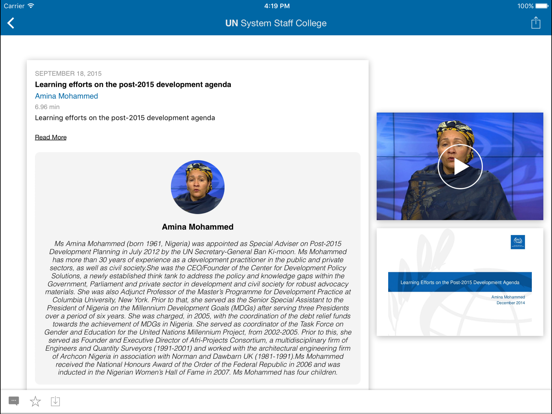This screenshot has width=552, height=414.
Task: Tap the 'Amina Mohammed' bio heading
Action: (197, 227)
